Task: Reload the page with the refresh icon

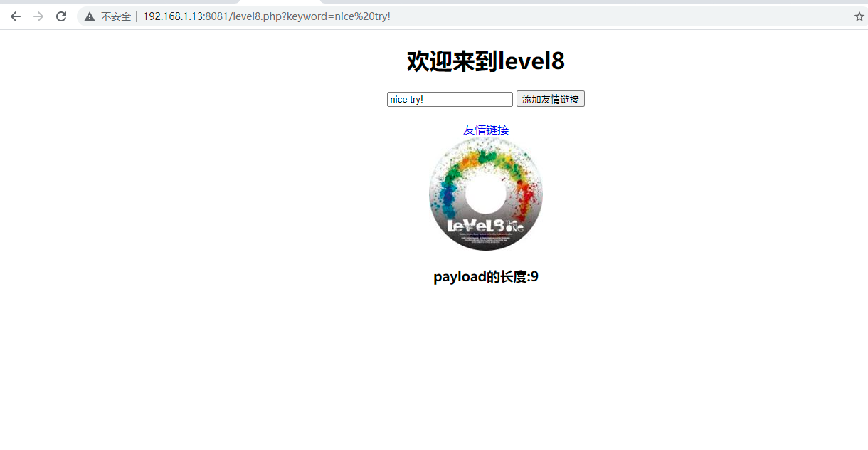Action: click(61, 16)
